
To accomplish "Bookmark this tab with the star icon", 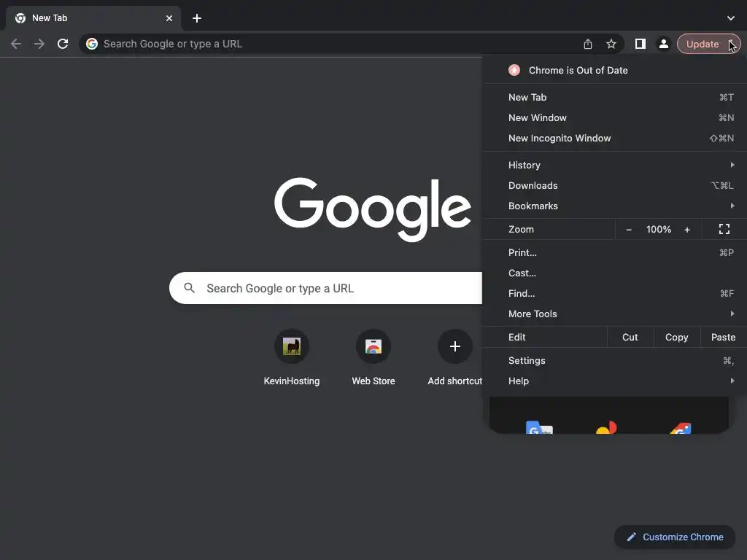I will point(611,44).
